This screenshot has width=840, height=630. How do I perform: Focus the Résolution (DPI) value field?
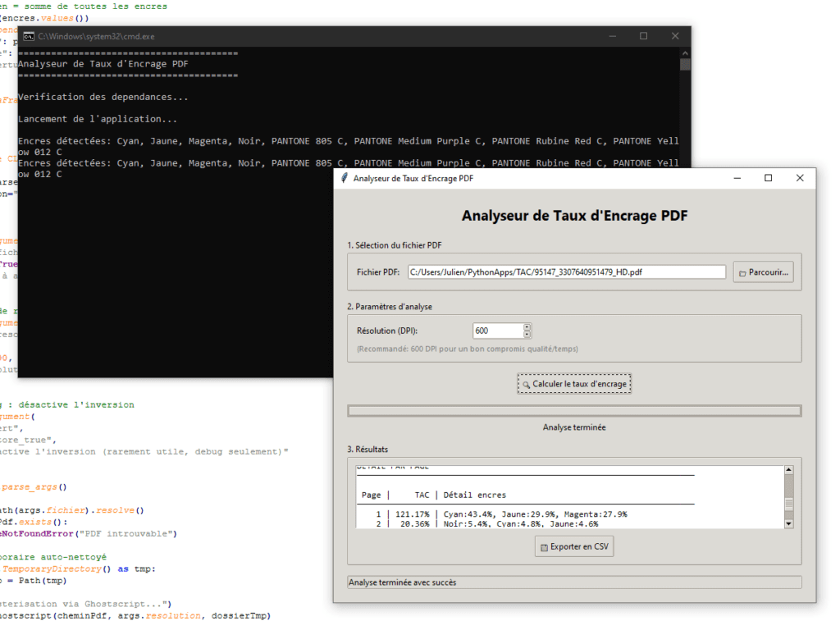click(497, 331)
